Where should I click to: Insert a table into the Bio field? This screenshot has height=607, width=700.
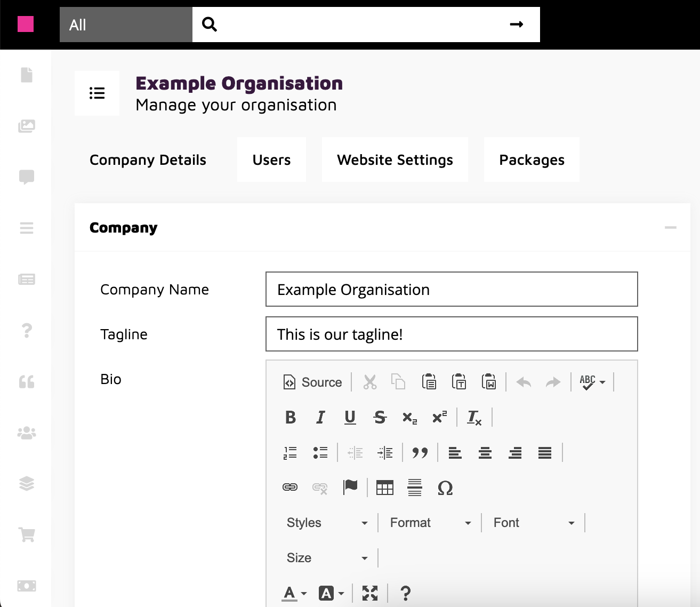[x=385, y=488]
